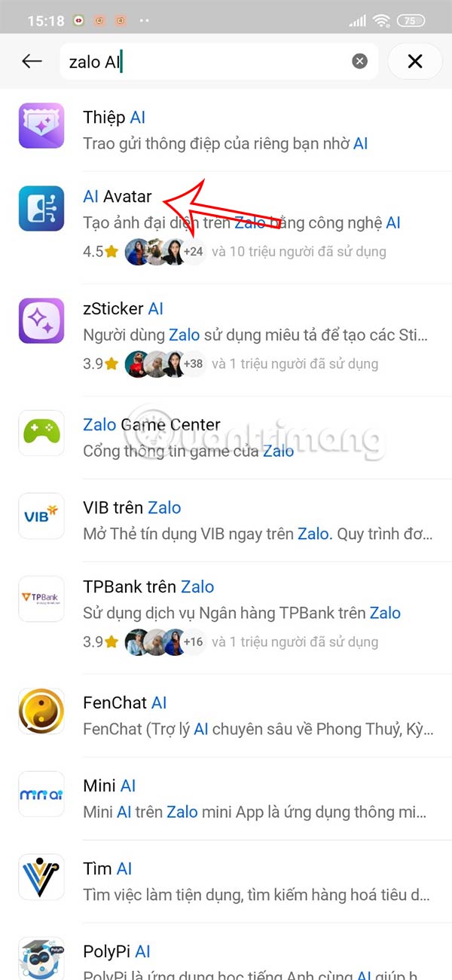
Task: Tap the FenChat AI yin-yang icon
Action: (41, 711)
